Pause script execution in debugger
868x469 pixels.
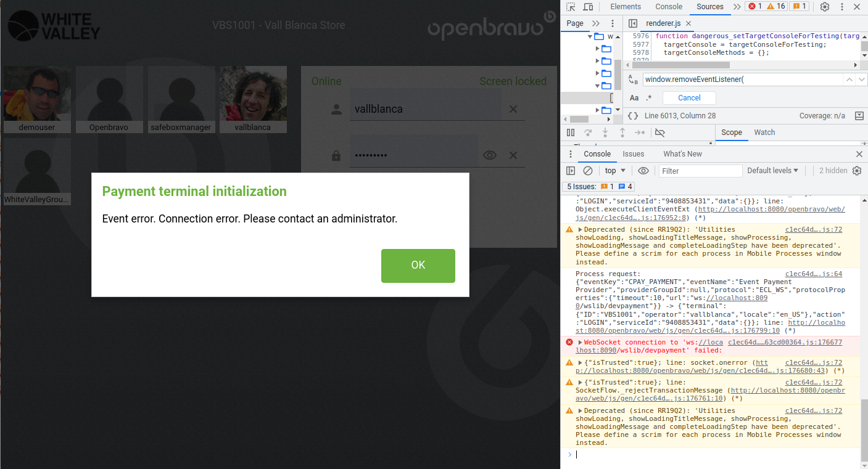(571, 133)
